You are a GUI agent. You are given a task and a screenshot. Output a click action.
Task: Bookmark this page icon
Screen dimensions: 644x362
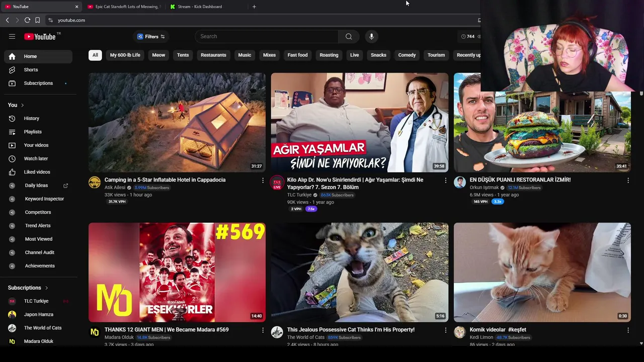coord(37,20)
